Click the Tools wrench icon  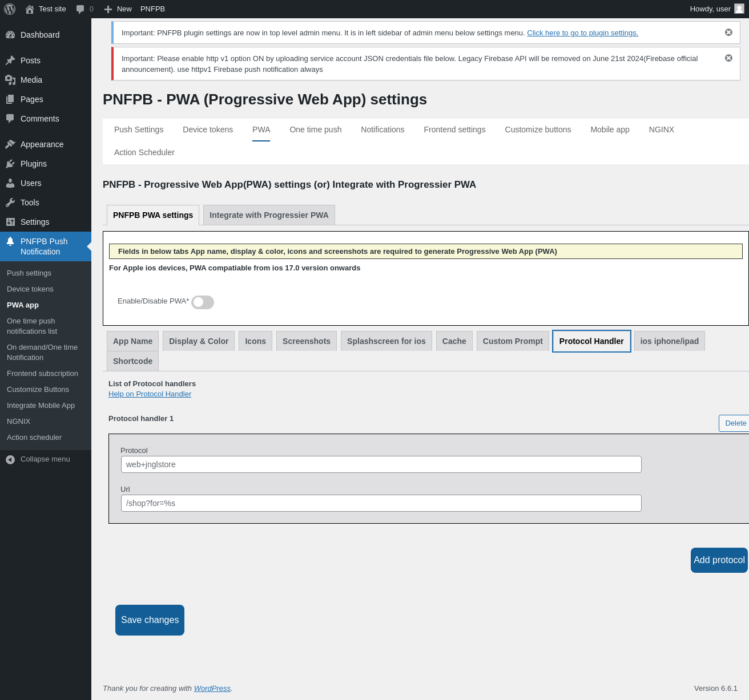click(x=10, y=203)
